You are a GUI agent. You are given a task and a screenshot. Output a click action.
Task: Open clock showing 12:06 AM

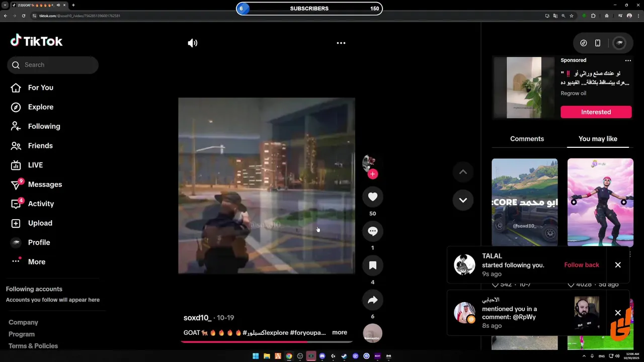[631, 356]
